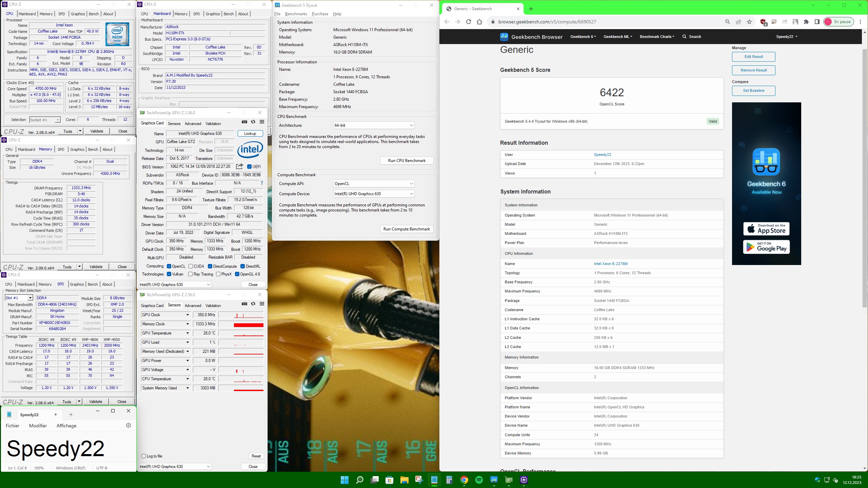Screen dimensions: 868x488
Task: Open File Explorer from the taskbar
Action: (x=405, y=480)
